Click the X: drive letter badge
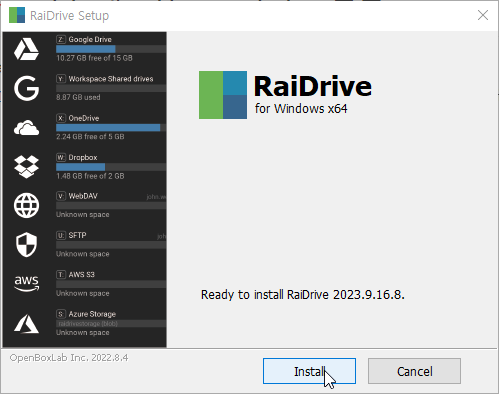499x394 pixels. pos(61,118)
